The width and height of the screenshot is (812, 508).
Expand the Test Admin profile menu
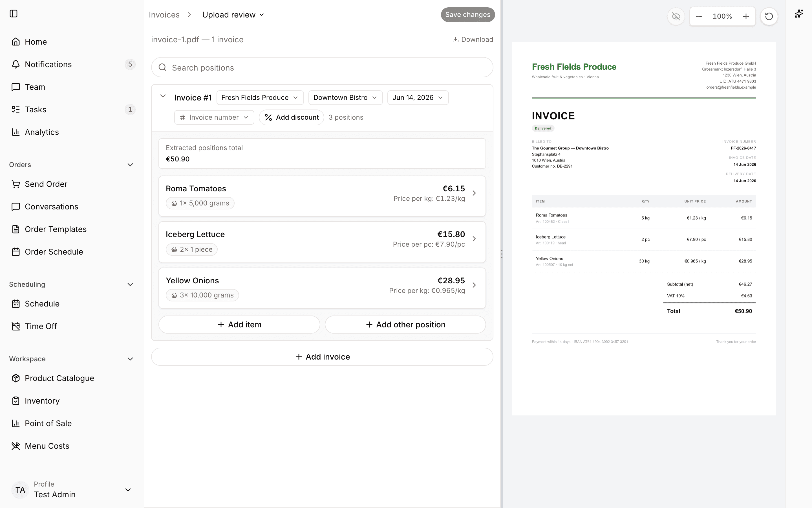[x=72, y=490]
